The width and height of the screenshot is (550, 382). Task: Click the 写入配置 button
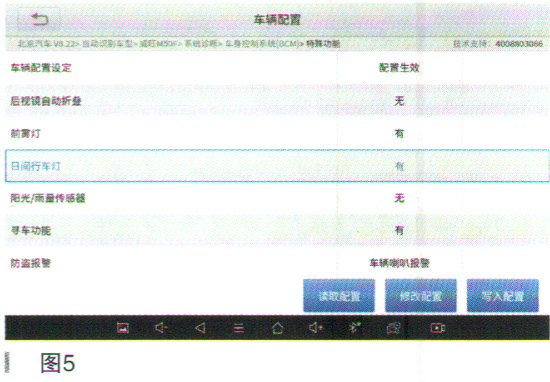502,296
